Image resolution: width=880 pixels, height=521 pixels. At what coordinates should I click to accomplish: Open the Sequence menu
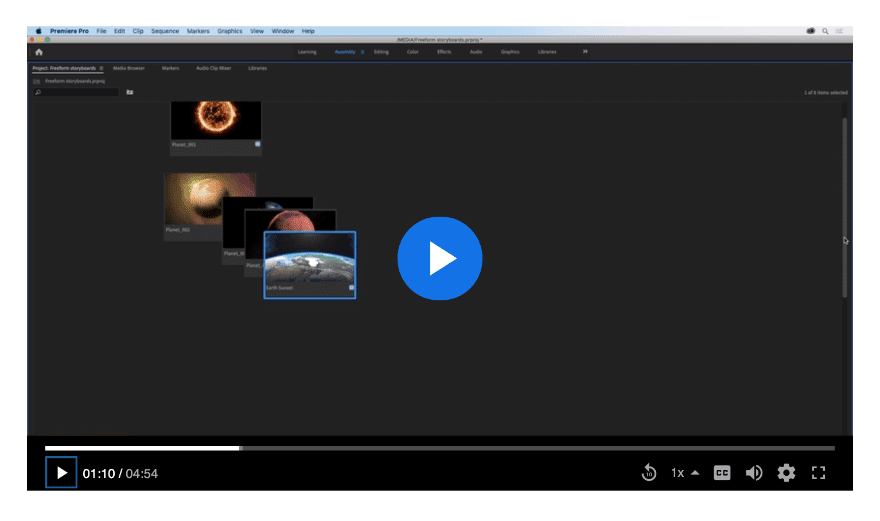tap(165, 31)
